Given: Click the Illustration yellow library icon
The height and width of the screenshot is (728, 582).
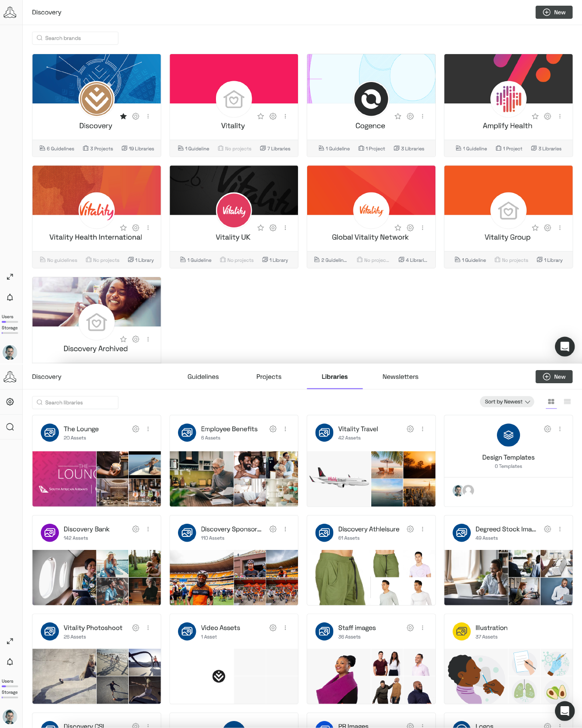Looking at the screenshot, I should pyautogui.click(x=462, y=631).
